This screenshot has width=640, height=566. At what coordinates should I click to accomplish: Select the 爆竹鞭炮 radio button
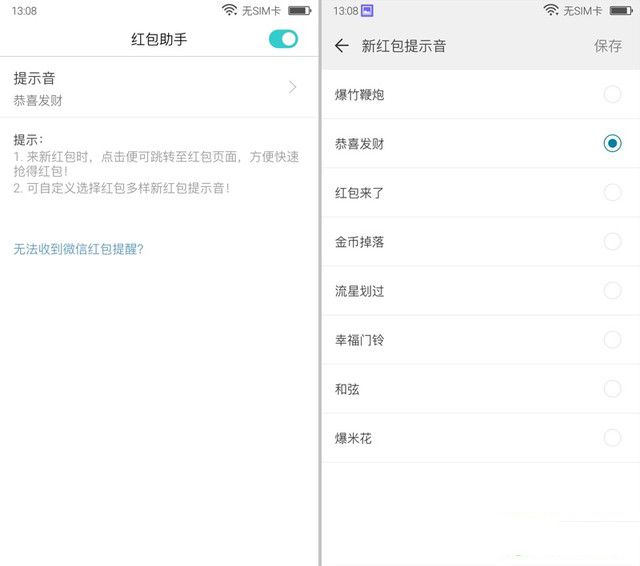pyautogui.click(x=612, y=94)
